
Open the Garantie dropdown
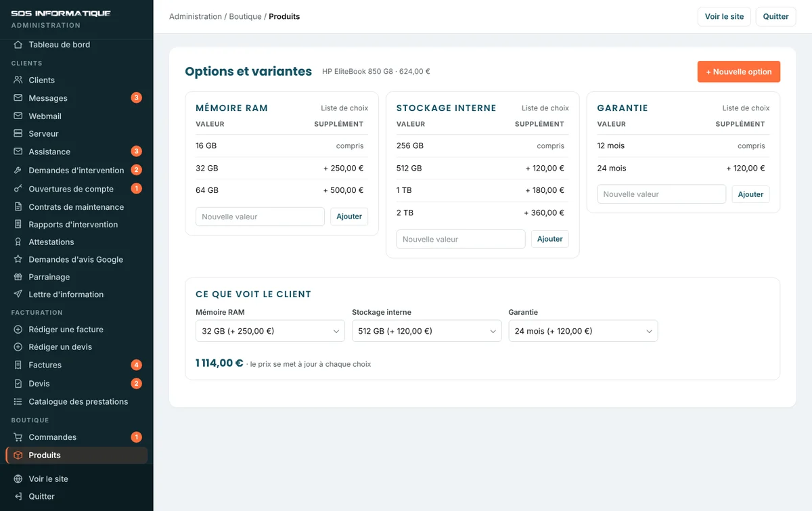[x=583, y=331]
